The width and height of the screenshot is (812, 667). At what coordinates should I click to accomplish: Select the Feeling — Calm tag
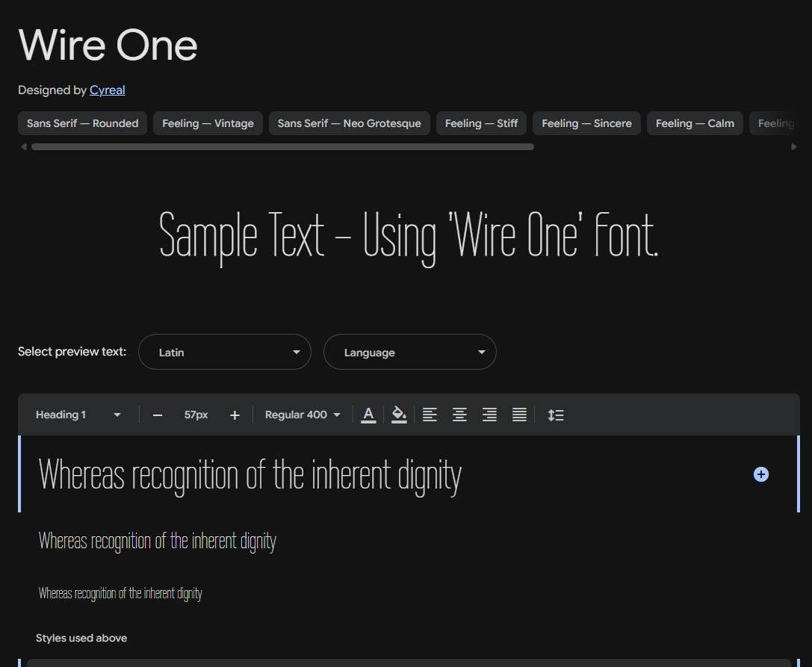point(695,123)
